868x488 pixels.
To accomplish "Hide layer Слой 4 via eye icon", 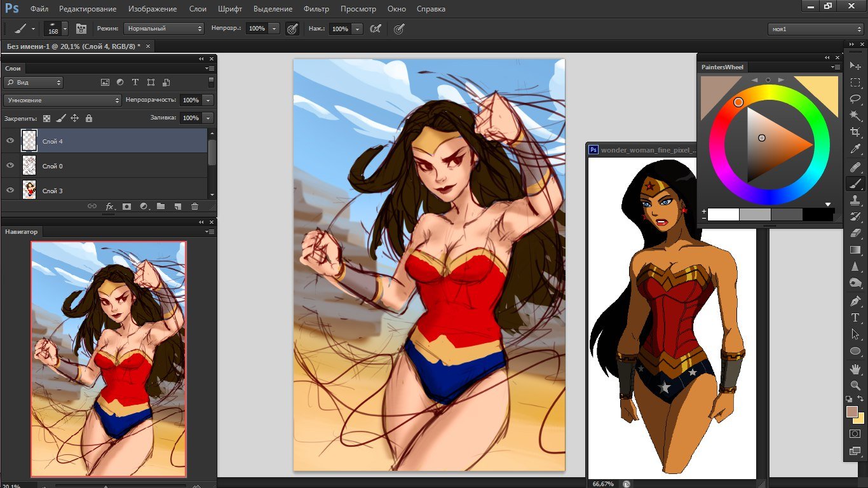I will pos(10,141).
